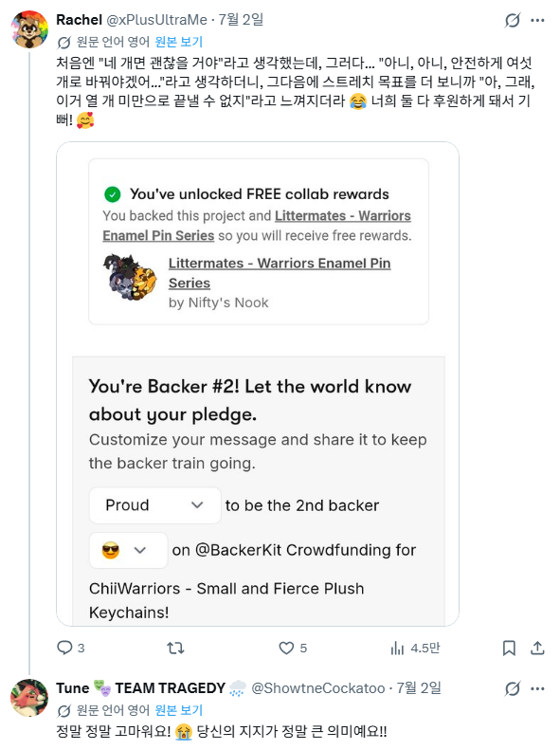
Task: Like Rachel's tweet with heart icon
Action: (x=286, y=648)
